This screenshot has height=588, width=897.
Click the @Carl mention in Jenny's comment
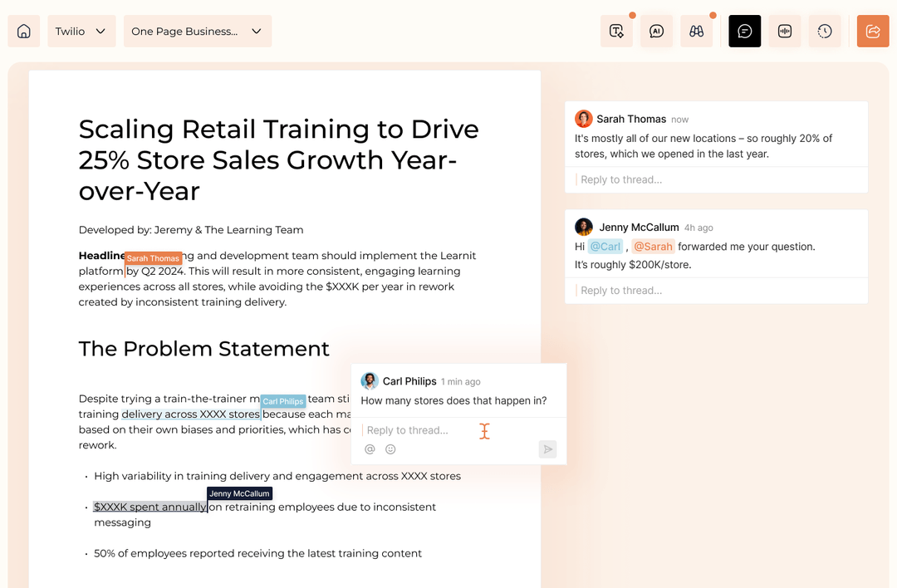pyautogui.click(x=605, y=246)
